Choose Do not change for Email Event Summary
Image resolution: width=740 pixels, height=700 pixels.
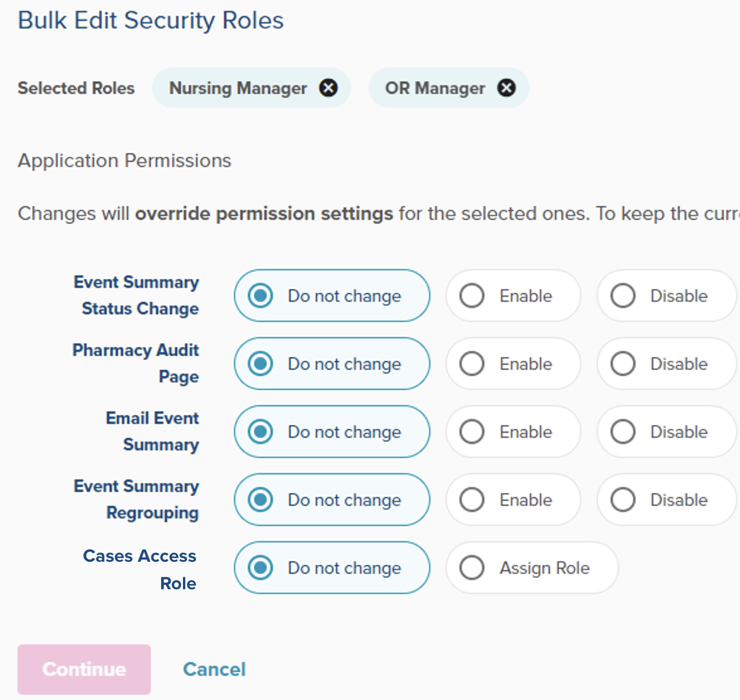tap(332, 432)
